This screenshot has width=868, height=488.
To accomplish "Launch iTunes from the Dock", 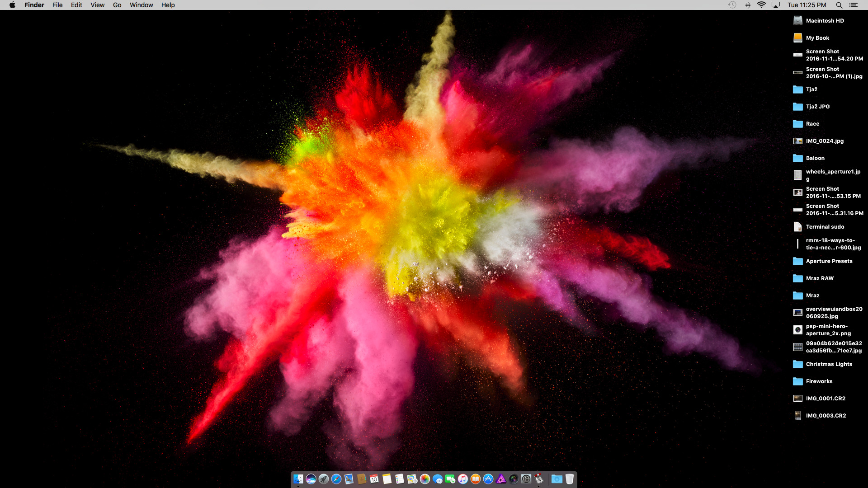I will pos(463,479).
